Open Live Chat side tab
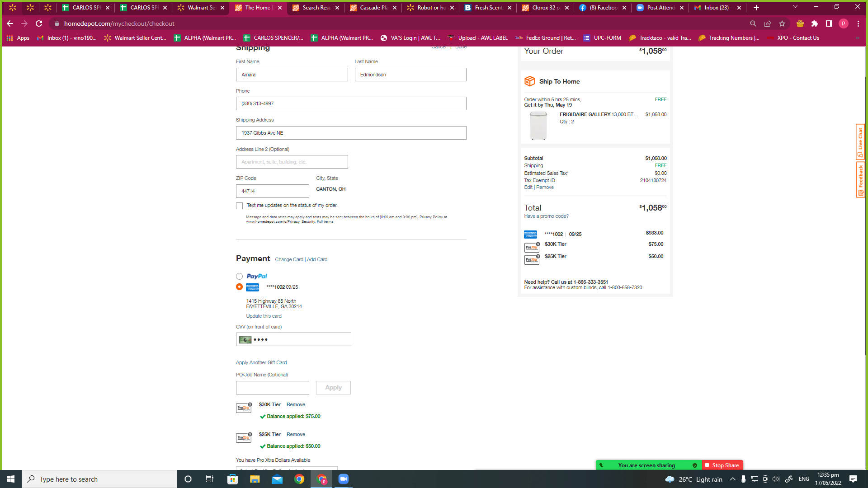 point(860,142)
